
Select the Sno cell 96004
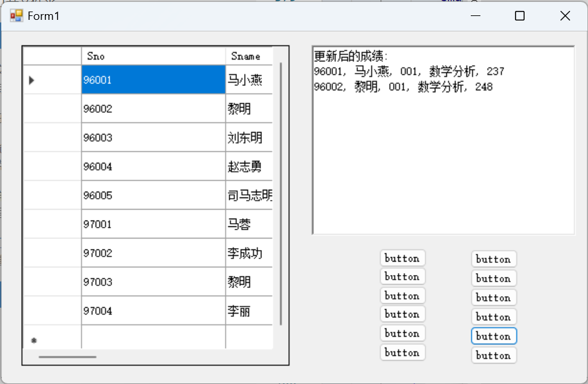[x=153, y=166]
